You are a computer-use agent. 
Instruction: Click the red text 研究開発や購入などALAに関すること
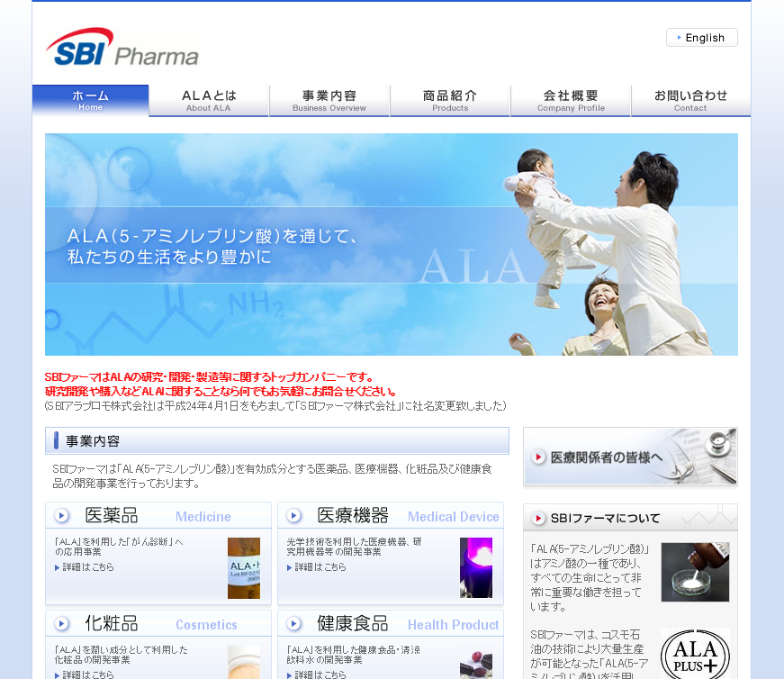[x=221, y=392]
